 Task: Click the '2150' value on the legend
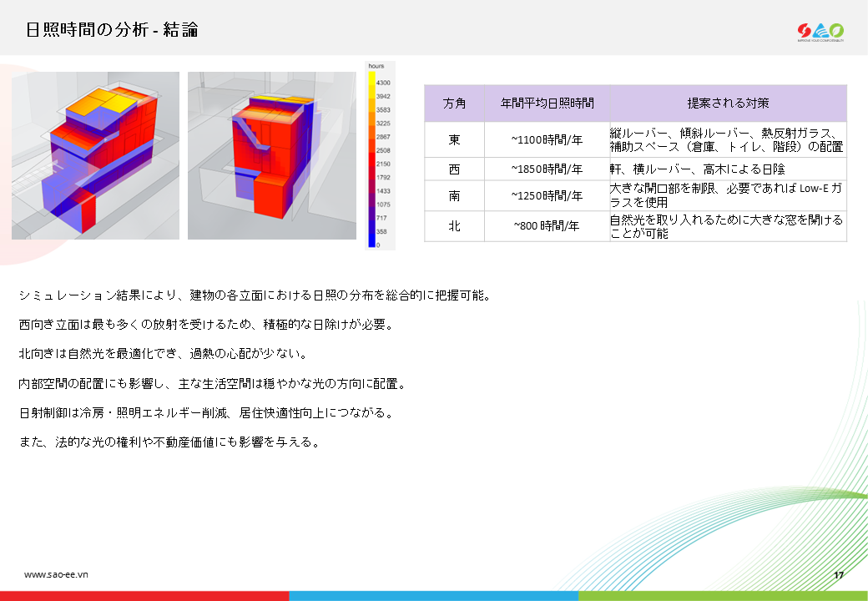click(383, 164)
